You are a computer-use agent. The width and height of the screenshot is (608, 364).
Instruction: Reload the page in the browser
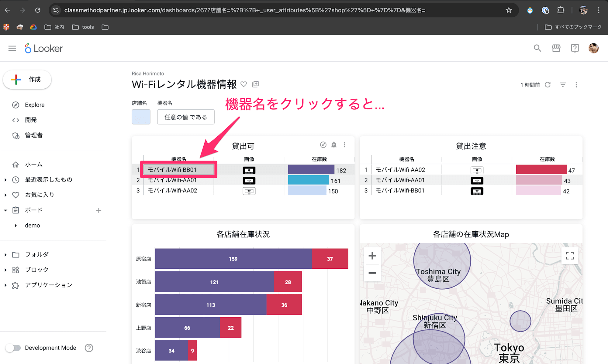pyautogui.click(x=38, y=10)
